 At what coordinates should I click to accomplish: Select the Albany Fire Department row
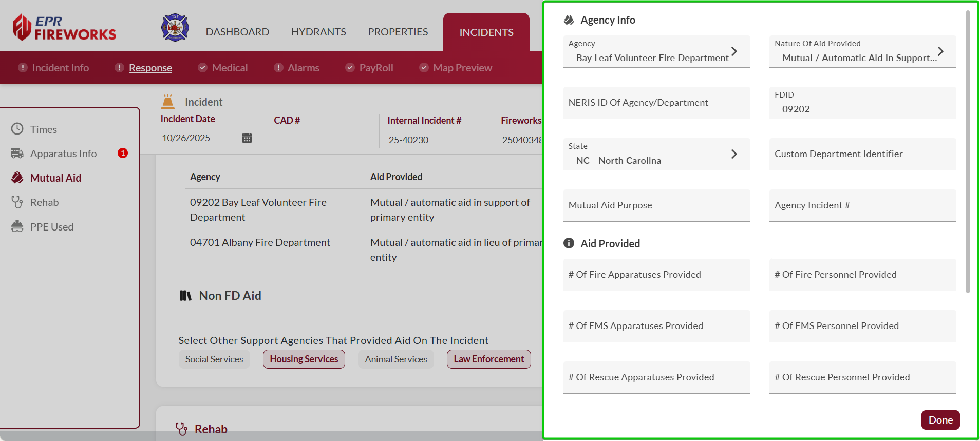coord(260,243)
